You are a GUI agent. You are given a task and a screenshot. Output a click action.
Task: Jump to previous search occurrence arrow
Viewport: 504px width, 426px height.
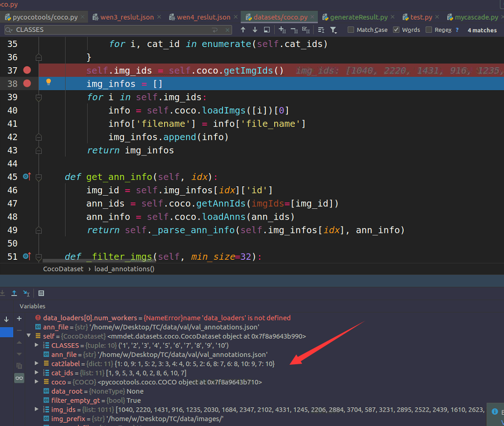point(243,30)
